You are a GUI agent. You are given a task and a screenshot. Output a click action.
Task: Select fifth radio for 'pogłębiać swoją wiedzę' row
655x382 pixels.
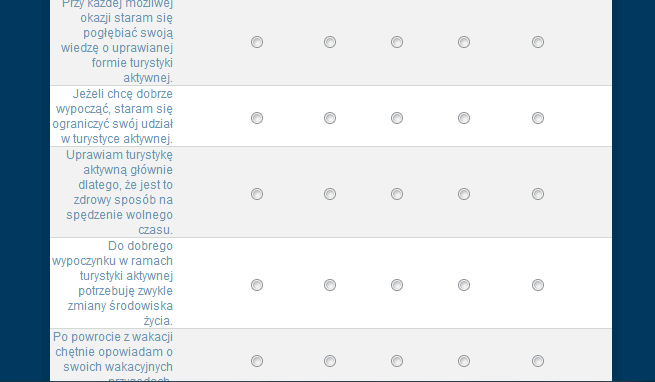[x=538, y=42]
